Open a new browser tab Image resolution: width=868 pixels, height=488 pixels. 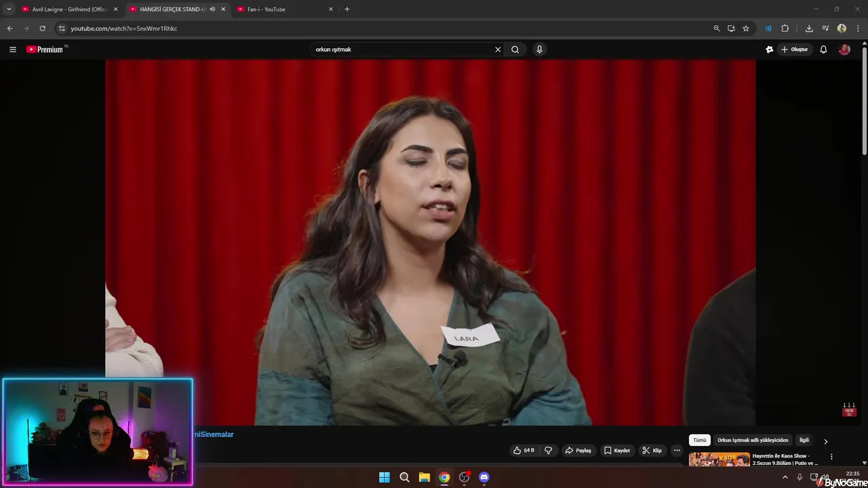(347, 9)
